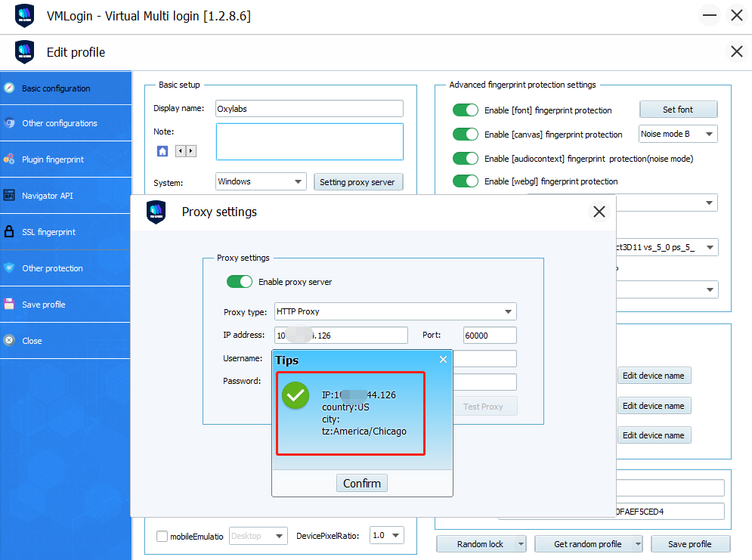Close the Tips popup with X
The width and height of the screenshot is (752, 560).
pyautogui.click(x=443, y=359)
